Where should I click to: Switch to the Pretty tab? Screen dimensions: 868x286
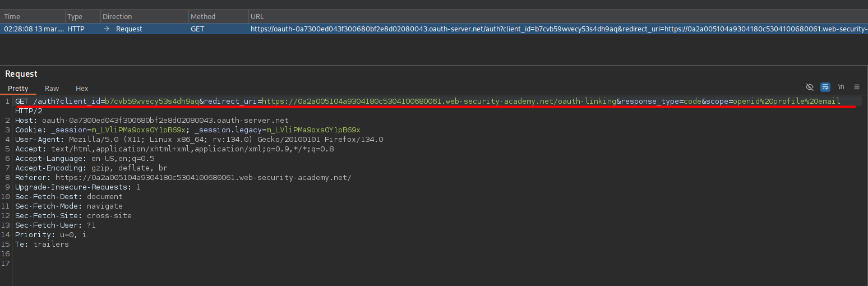tap(18, 89)
